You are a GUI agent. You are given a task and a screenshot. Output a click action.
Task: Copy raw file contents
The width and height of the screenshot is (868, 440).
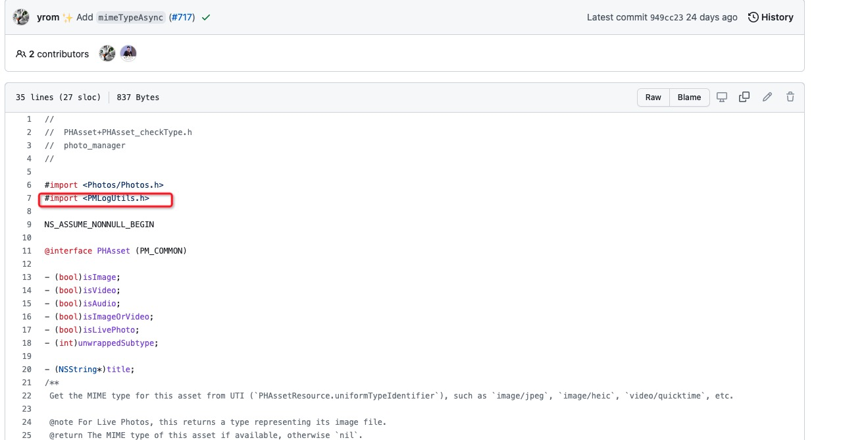click(744, 97)
